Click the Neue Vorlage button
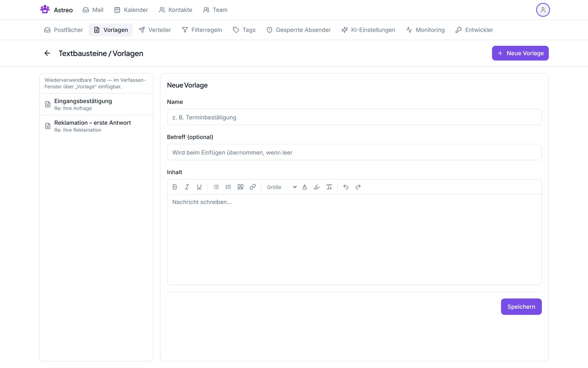The height and width of the screenshot is (368, 588). [520, 53]
